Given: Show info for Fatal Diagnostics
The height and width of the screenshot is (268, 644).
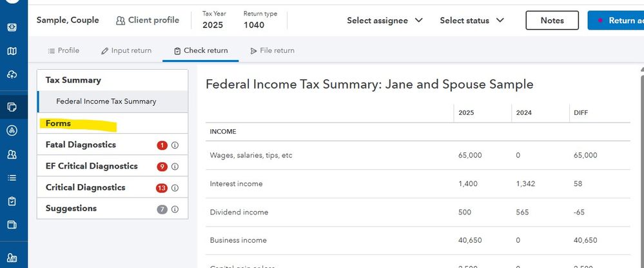Looking at the screenshot, I should click(175, 145).
